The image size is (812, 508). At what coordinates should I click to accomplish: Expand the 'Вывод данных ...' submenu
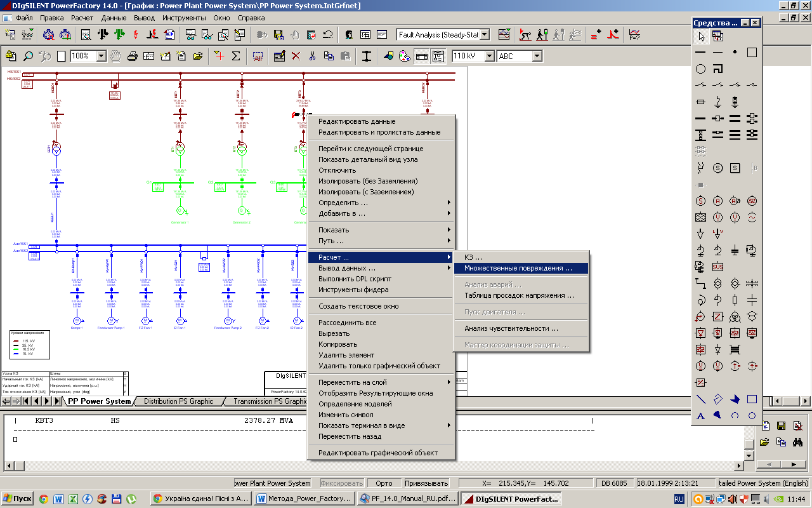coord(381,268)
